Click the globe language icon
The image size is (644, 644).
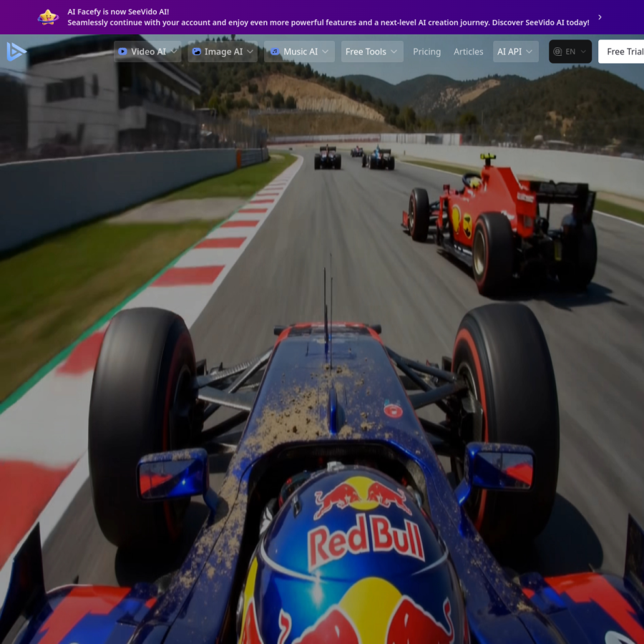[x=557, y=52]
